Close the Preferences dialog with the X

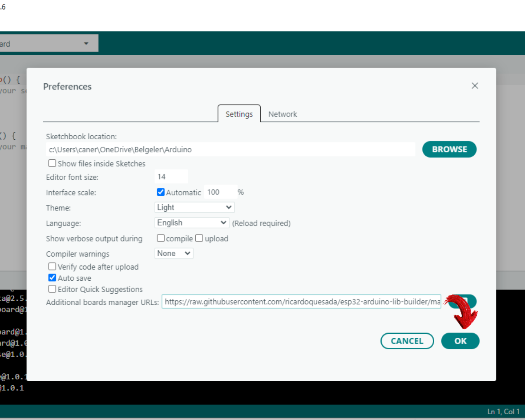[474, 86]
